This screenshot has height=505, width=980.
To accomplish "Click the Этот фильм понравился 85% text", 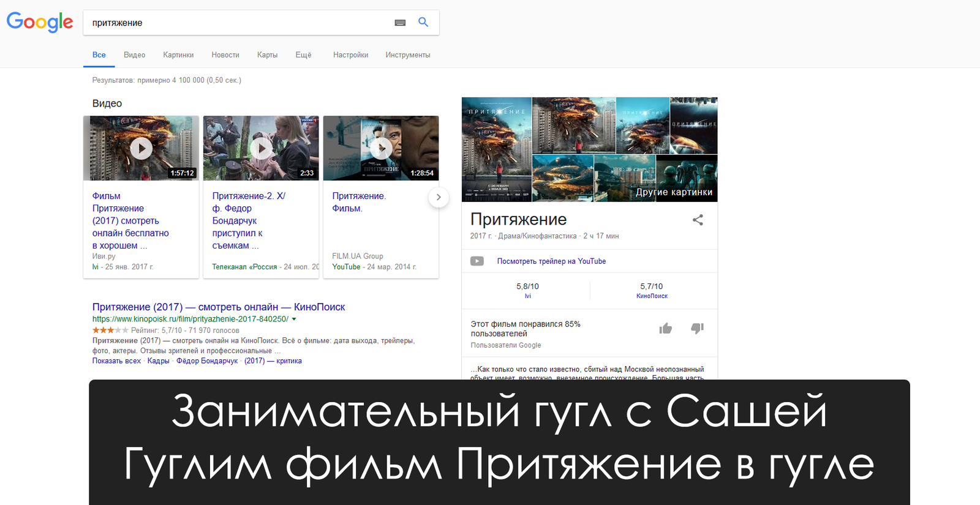I will click(x=526, y=329).
